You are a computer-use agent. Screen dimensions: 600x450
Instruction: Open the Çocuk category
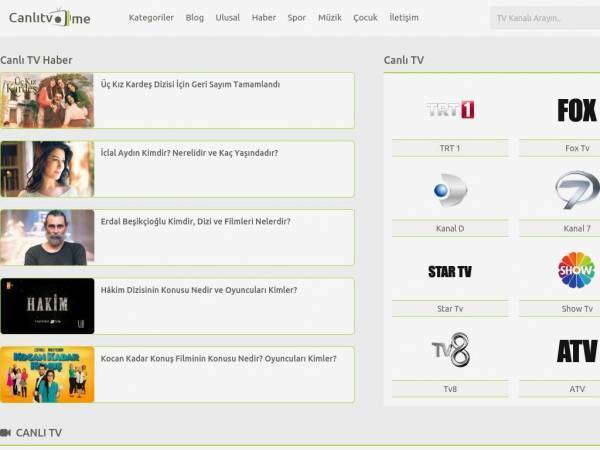point(365,18)
